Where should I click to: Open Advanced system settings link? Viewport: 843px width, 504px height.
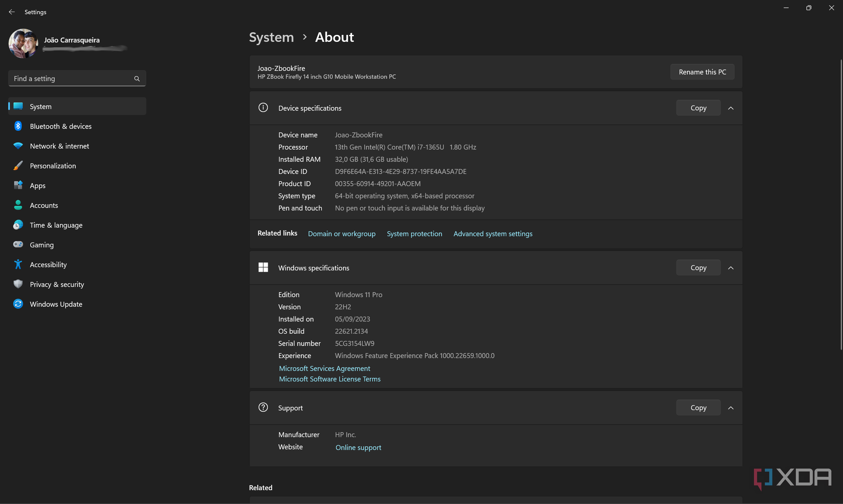(493, 234)
